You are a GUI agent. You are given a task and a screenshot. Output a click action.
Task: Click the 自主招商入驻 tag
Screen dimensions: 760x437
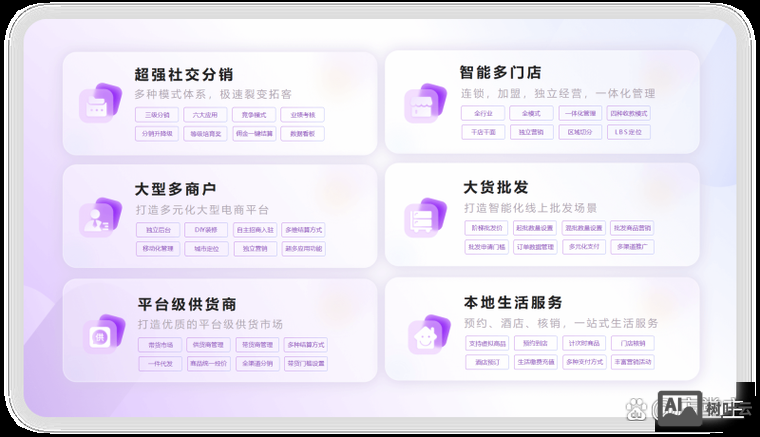pos(255,230)
